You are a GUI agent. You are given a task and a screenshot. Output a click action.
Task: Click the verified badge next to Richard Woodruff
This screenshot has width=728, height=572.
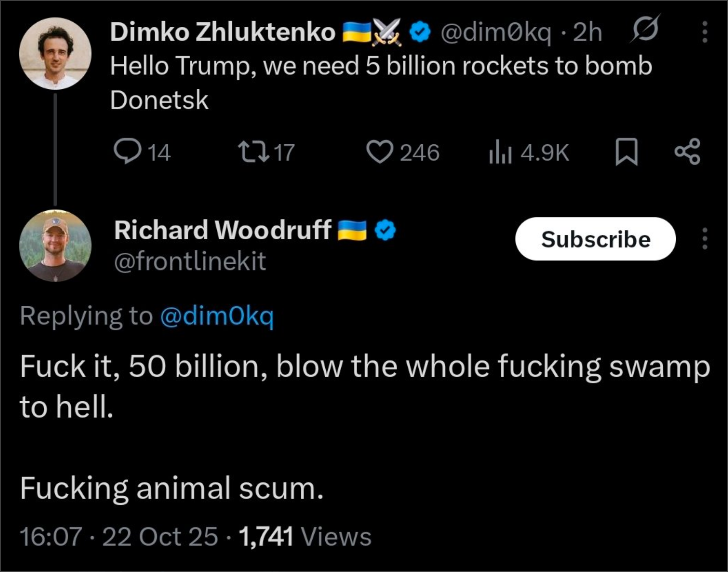[385, 230]
